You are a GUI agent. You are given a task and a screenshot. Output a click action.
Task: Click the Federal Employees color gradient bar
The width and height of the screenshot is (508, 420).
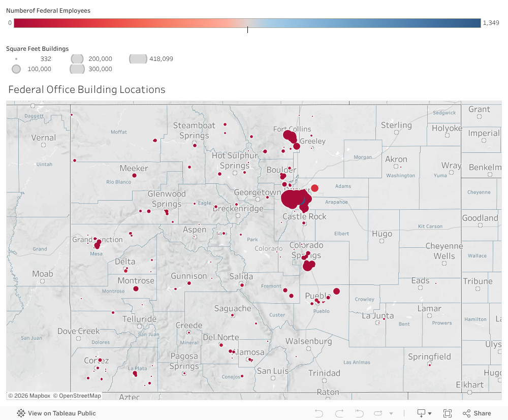[x=247, y=23]
